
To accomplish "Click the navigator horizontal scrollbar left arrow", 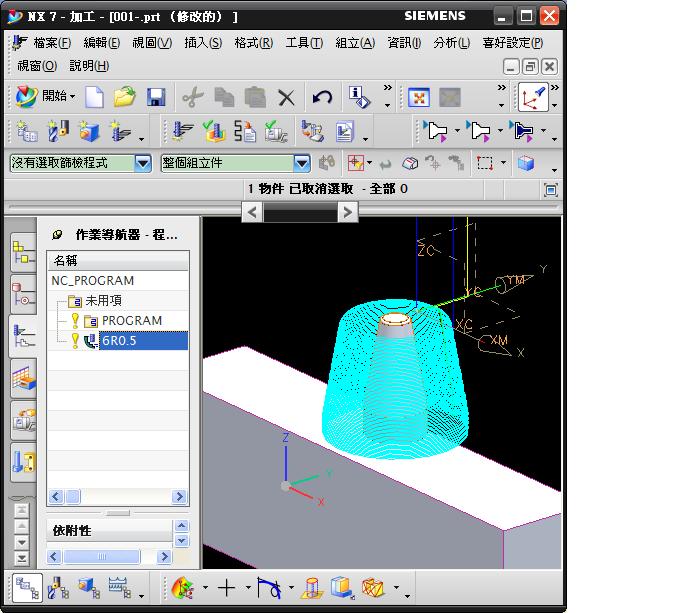I will click(x=56, y=496).
